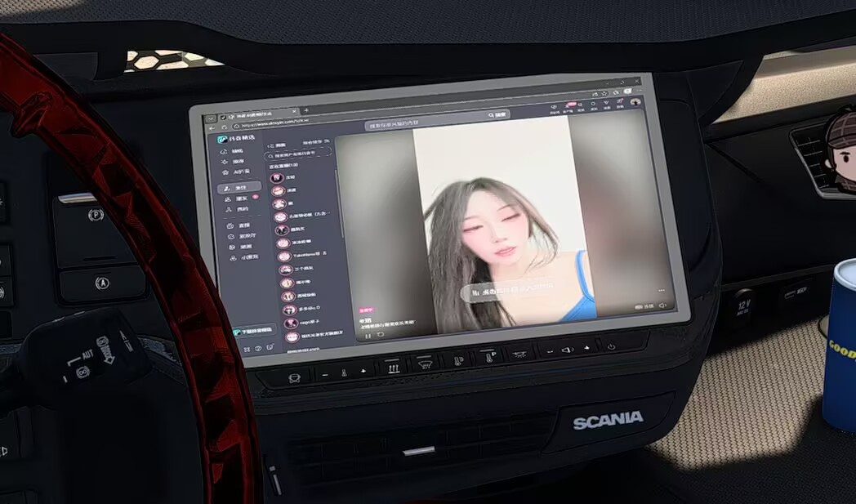The width and height of the screenshot is (856, 504).
Task: Open the first streamer avatar in the list
Action: [x=277, y=178]
